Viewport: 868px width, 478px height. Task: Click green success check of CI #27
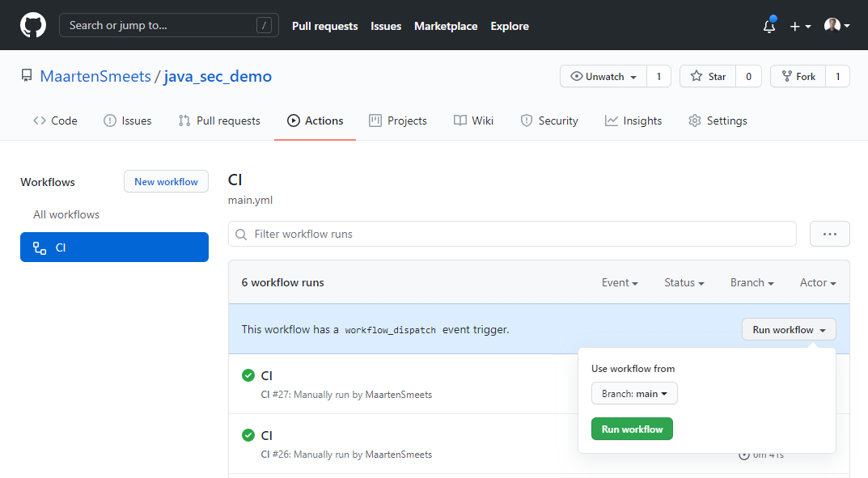(248, 375)
